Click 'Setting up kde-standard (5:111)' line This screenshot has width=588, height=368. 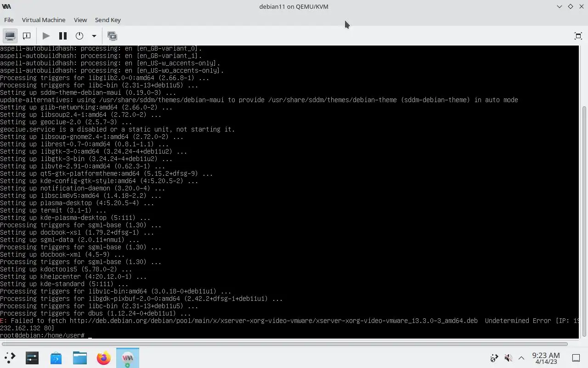(x=64, y=284)
